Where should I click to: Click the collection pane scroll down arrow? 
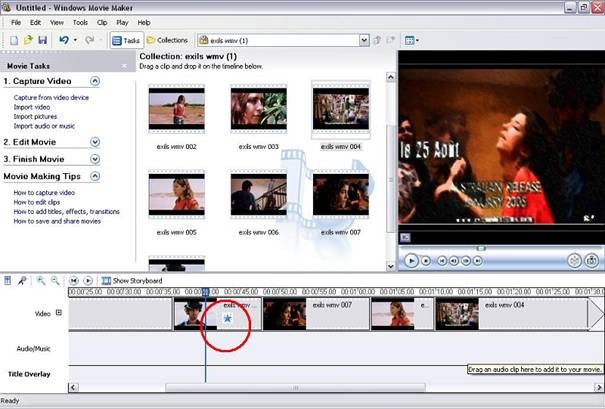click(390, 266)
